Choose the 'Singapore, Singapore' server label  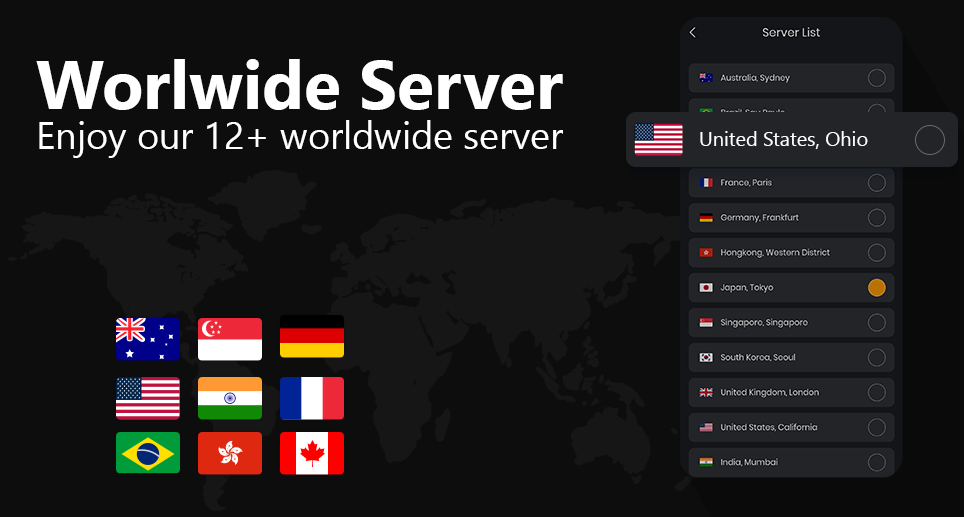[x=764, y=323]
